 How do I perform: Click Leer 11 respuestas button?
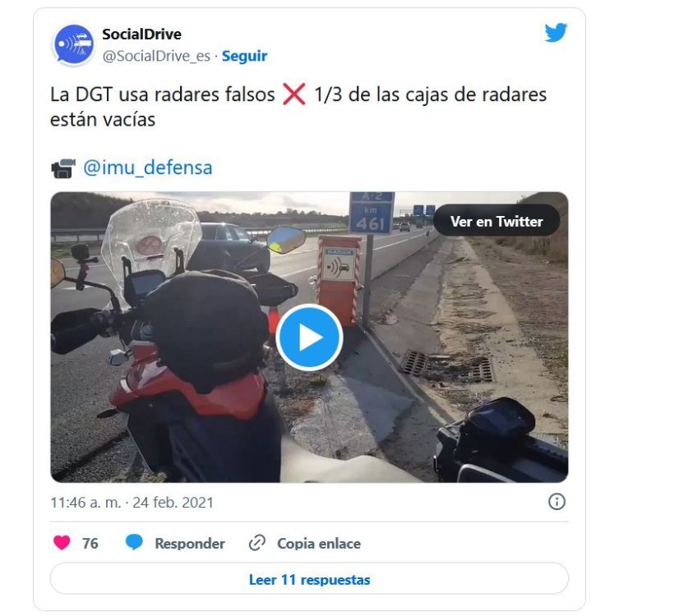(x=309, y=579)
